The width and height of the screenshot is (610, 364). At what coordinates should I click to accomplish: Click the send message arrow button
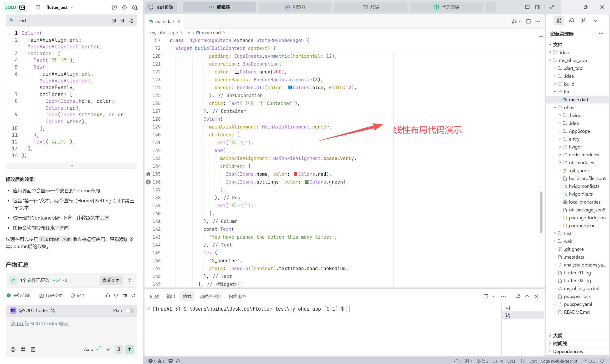129,349
